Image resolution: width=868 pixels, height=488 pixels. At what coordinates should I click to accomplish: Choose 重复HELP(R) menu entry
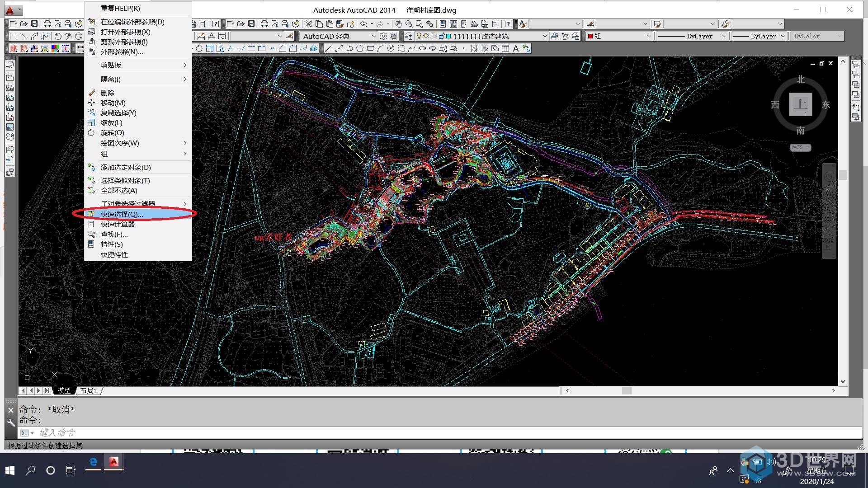coord(138,8)
